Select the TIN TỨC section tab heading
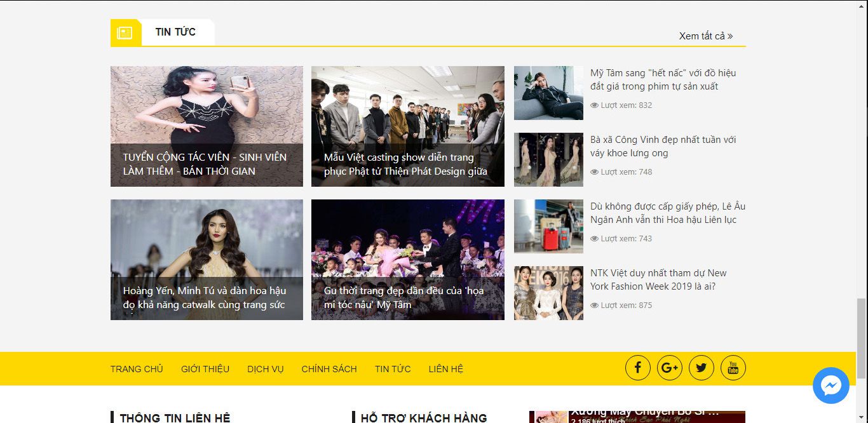868x423 pixels. point(175,32)
